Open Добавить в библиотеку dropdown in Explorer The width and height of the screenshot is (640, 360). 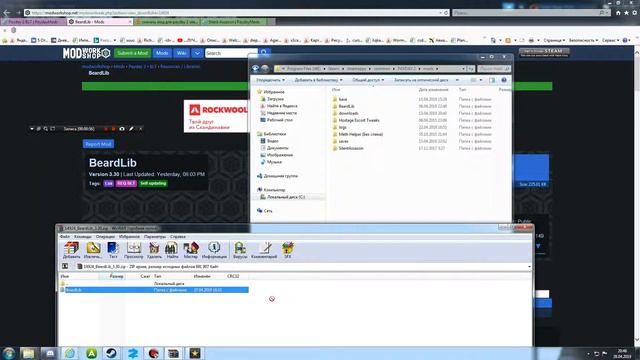coord(319,80)
